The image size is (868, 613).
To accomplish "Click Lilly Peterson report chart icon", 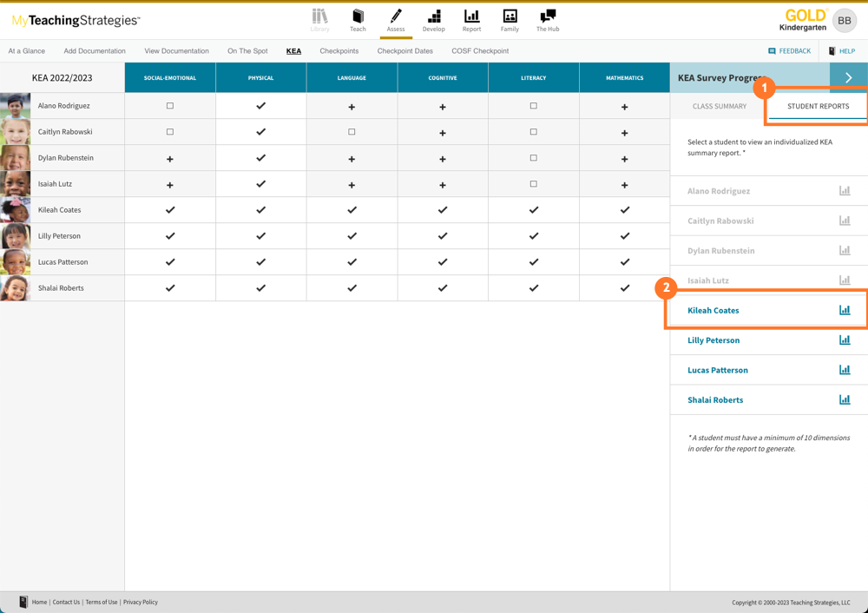I will point(845,340).
